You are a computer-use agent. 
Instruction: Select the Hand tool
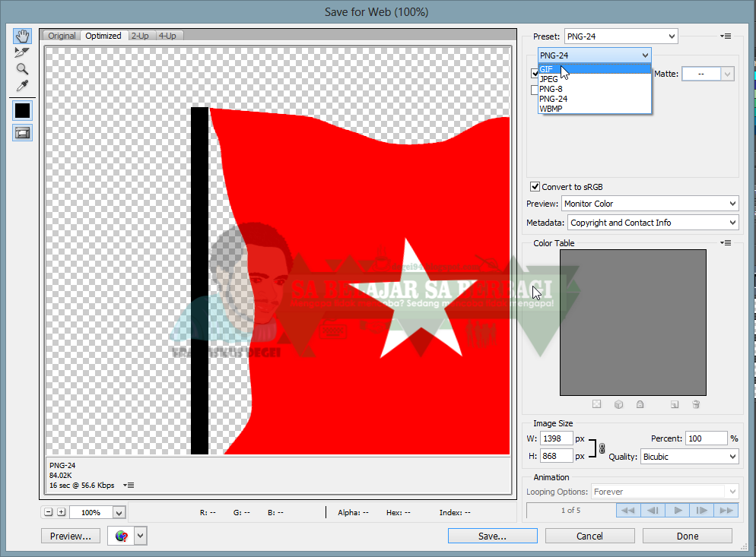point(22,36)
